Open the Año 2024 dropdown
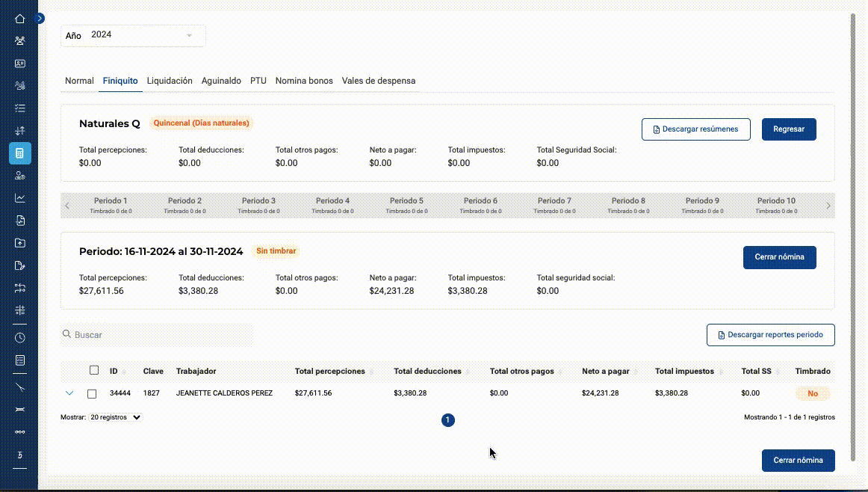This screenshot has height=492, width=868. (x=133, y=35)
